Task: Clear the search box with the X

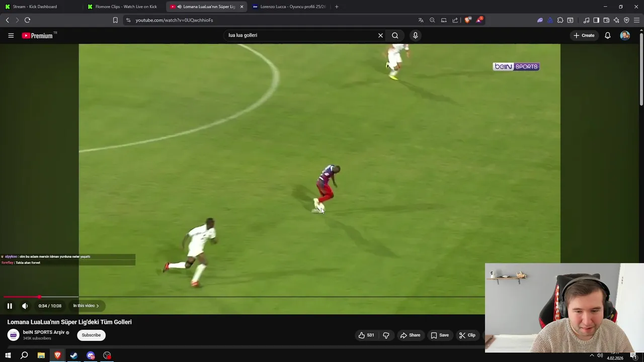Action: click(380, 35)
